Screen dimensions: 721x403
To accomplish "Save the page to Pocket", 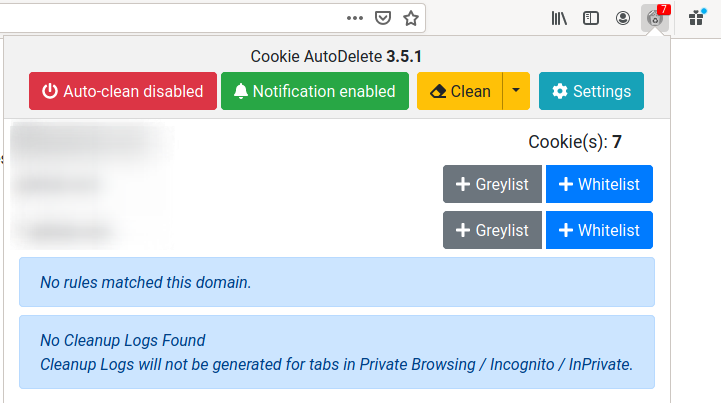I will [x=383, y=17].
